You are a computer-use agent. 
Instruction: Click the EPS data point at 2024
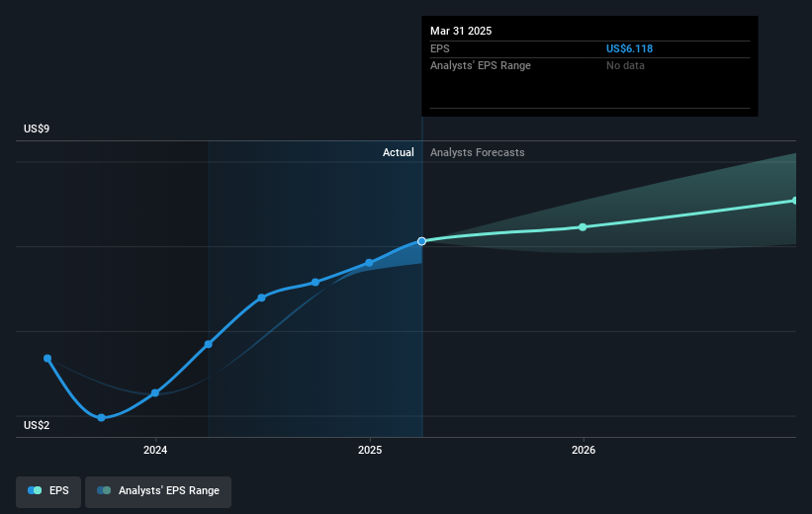point(155,392)
